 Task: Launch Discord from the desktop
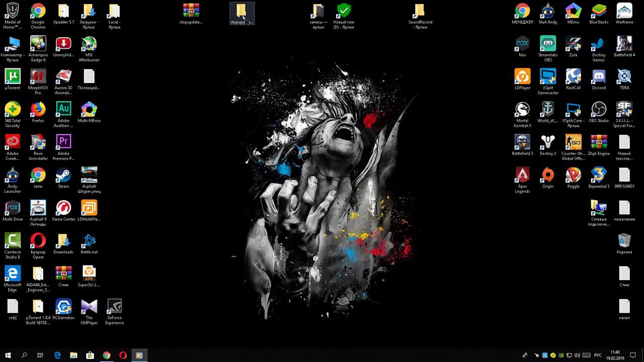click(x=599, y=79)
